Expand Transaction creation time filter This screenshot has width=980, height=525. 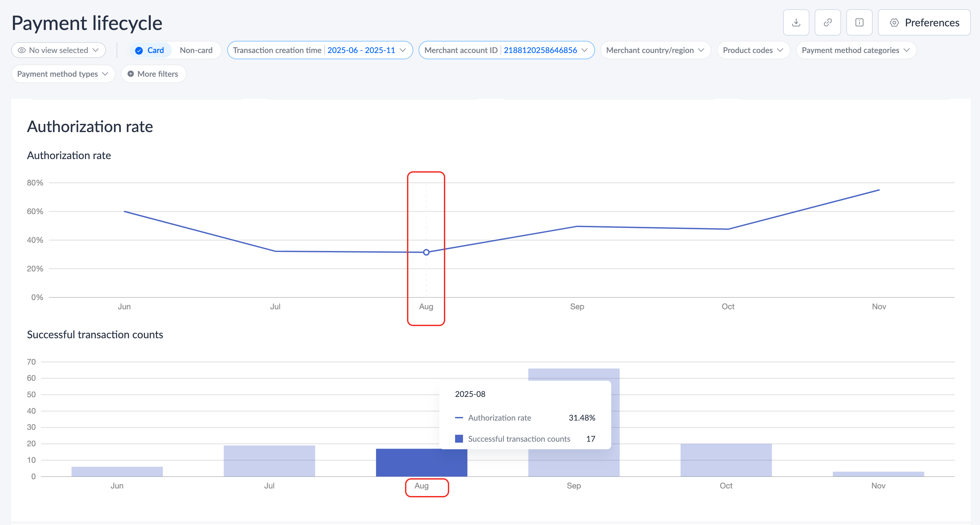(x=319, y=50)
